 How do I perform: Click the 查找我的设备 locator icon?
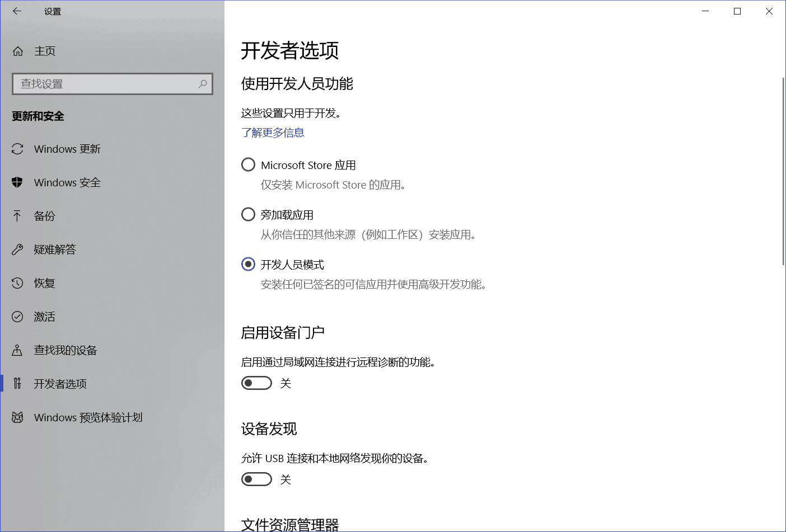tap(17, 350)
